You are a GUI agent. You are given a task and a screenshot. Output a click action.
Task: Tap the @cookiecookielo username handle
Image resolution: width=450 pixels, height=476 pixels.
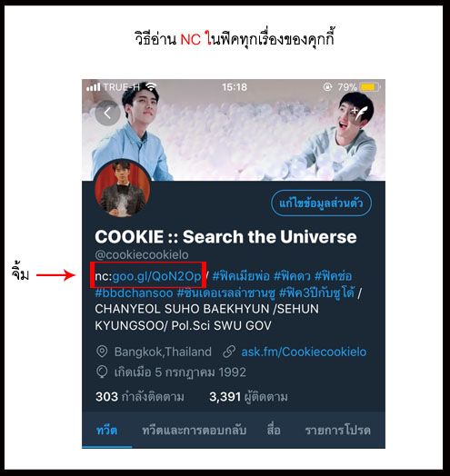pos(142,255)
